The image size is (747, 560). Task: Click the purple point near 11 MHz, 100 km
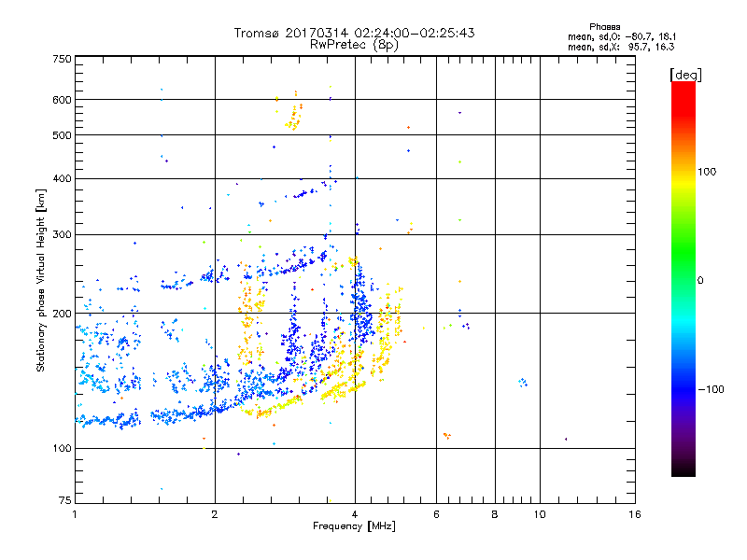[566, 439]
